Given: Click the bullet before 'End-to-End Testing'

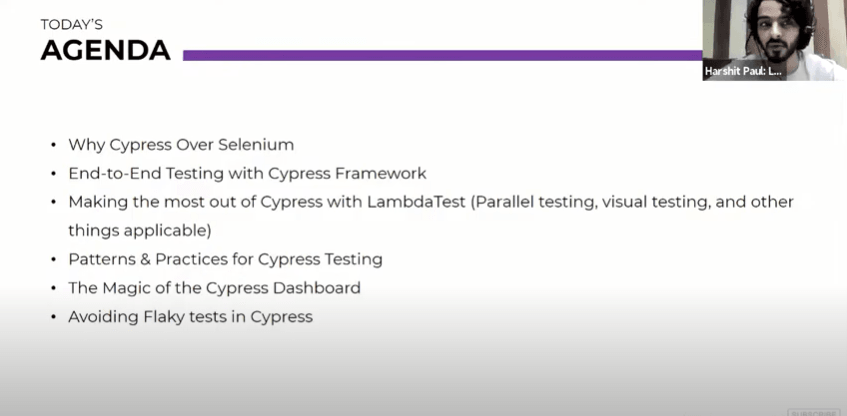Looking at the screenshot, I should pyautogui.click(x=52, y=174).
